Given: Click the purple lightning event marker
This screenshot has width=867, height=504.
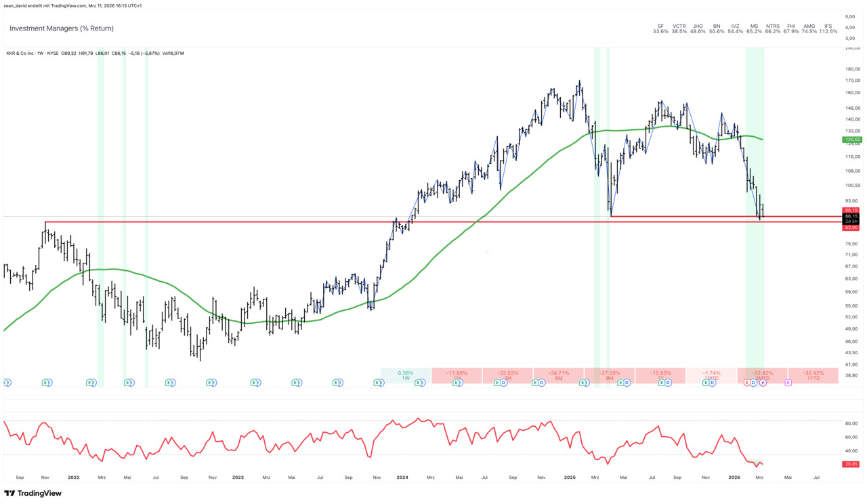Looking at the screenshot, I should 763,383.
